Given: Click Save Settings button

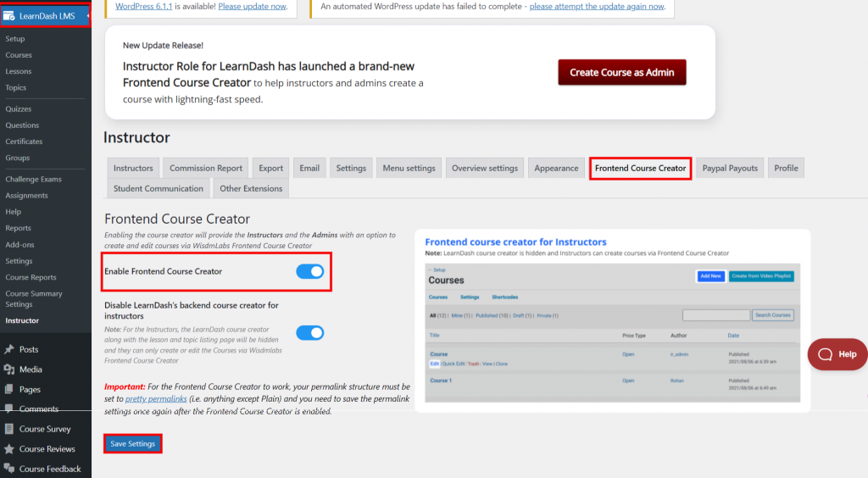Looking at the screenshot, I should coord(133,444).
